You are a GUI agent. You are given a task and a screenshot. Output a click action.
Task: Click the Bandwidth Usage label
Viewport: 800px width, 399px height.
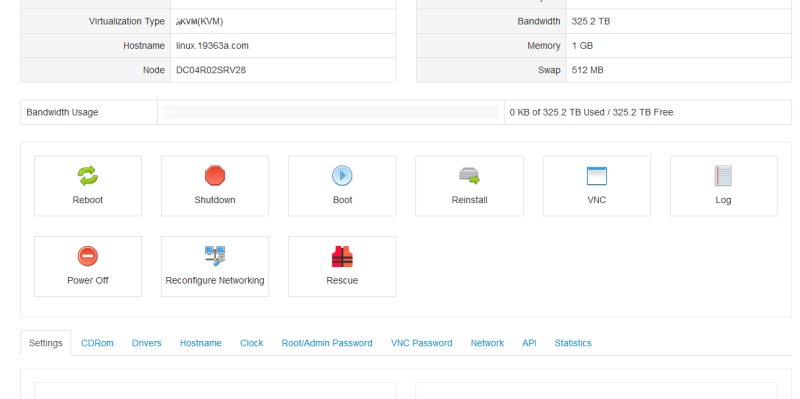point(62,112)
